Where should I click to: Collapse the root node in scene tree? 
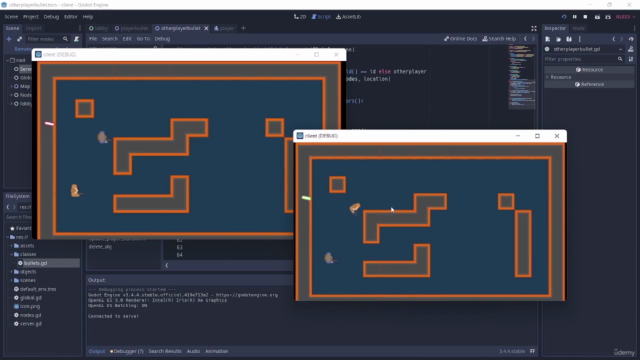click(7, 60)
